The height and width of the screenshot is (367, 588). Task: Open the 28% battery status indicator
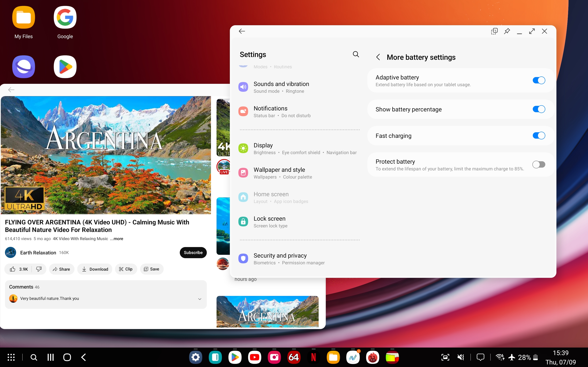click(x=528, y=357)
